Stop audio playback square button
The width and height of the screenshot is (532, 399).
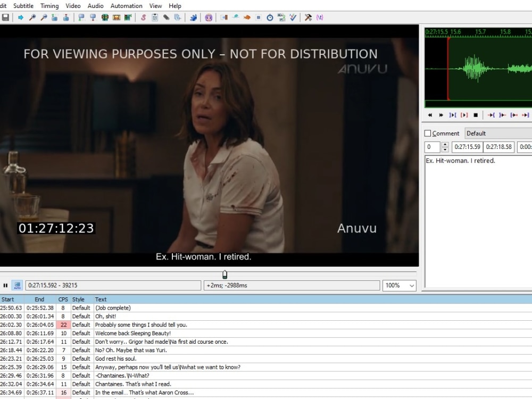pyautogui.click(x=476, y=115)
